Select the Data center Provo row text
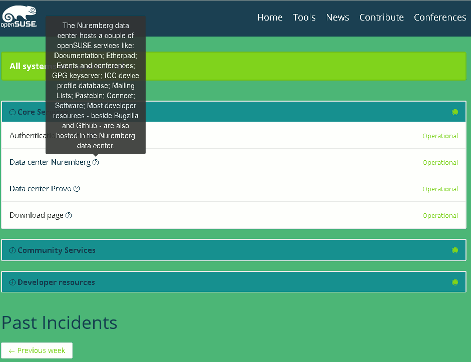Image resolution: width=471 pixels, height=362 pixels. [x=40, y=189]
